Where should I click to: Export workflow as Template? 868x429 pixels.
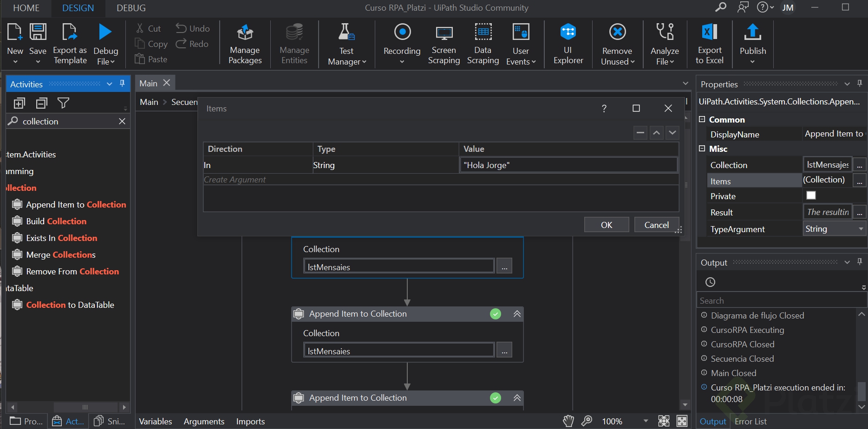click(70, 44)
